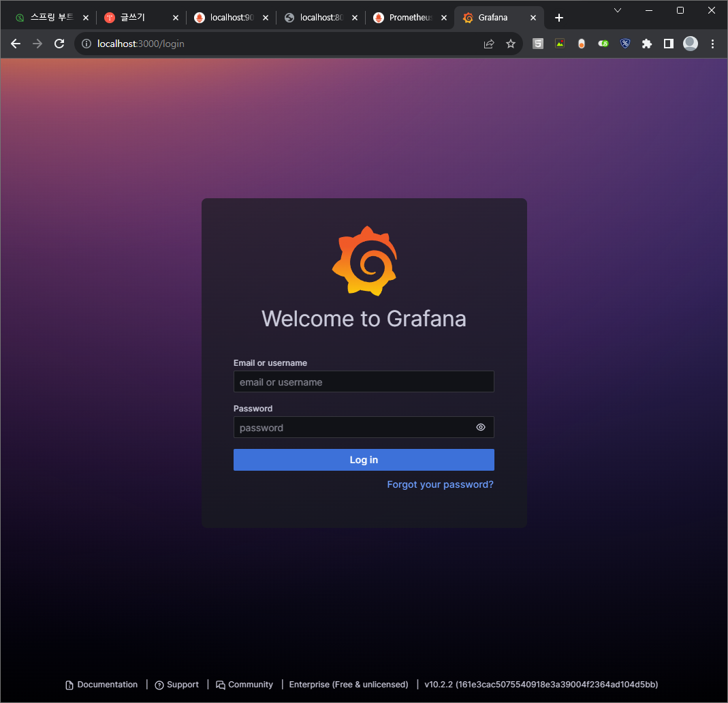The image size is (728, 703).
Task: Open the Extensions puzzle menu
Action: click(x=647, y=44)
